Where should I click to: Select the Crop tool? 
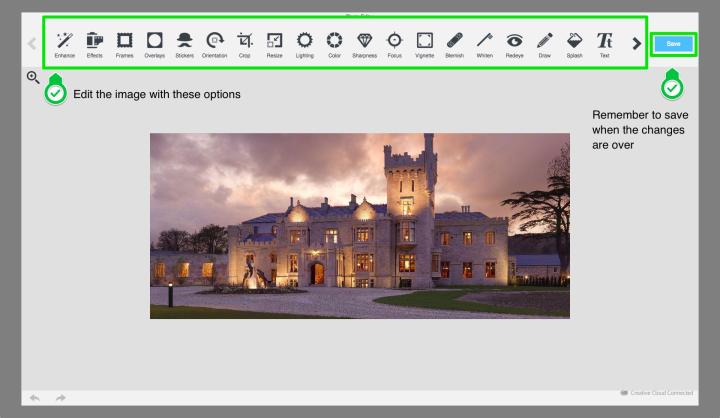tap(245, 45)
